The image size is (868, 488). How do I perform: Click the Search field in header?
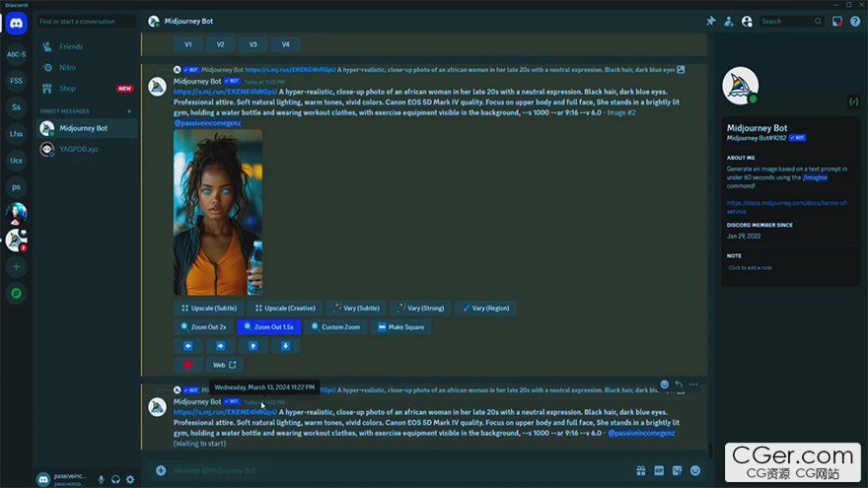[791, 21]
